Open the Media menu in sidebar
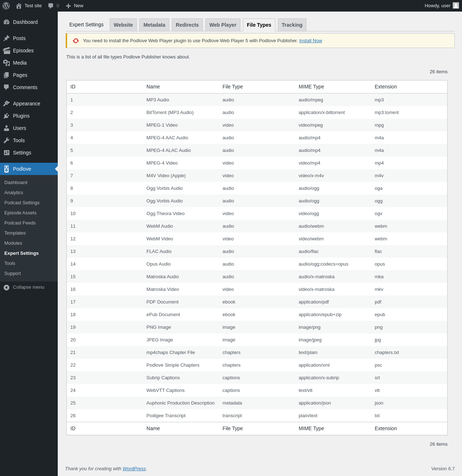Image resolution: width=462 pixels, height=476 pixels. coord(19,63)
